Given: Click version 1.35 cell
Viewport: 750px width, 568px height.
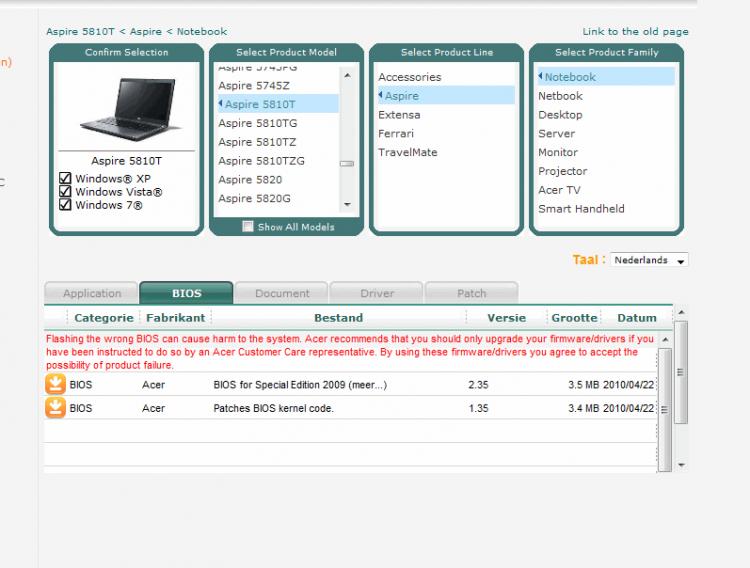Looking at the screenshot, I should [x=478, y=408].
